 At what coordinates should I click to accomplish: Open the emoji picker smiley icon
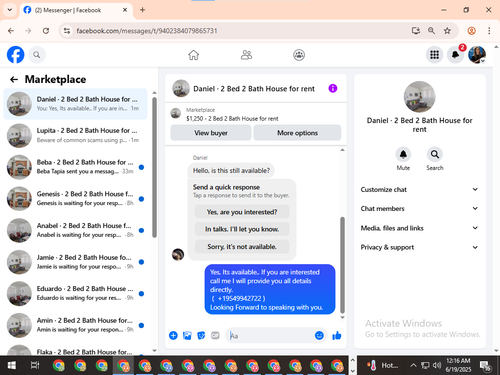tap(319, 335)
